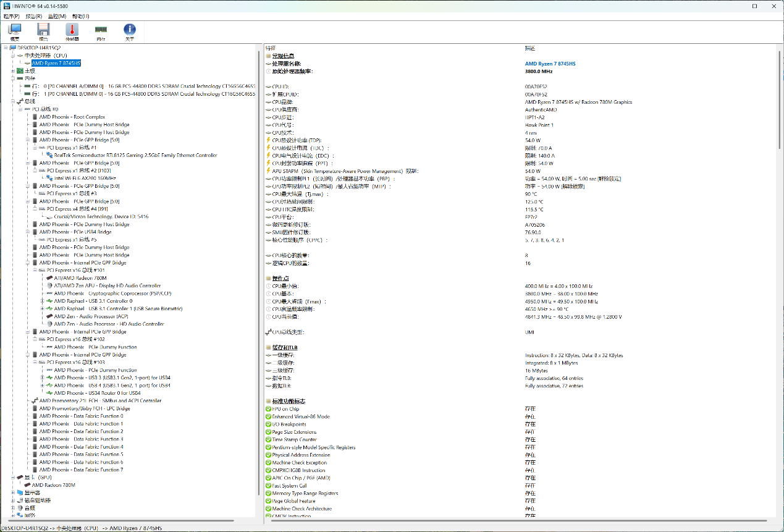Image resolution: width=784 pixels, height=532 pixels.
Task: Select the Intel Wi-Fi 6 AX200 entry
Action: point(85,178)
